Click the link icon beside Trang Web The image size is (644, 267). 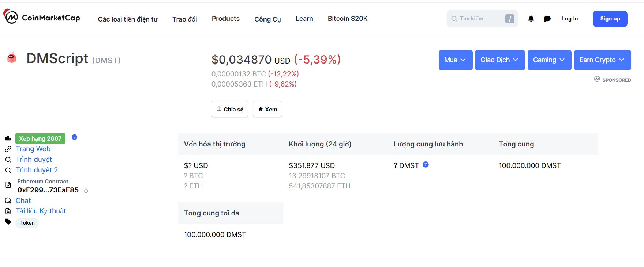click(x=8, y=149)
